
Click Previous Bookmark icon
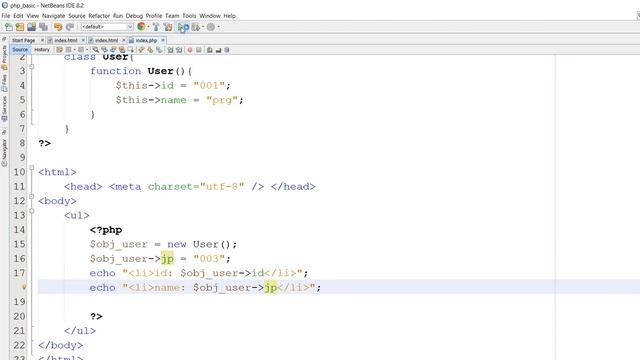tap(141, 50)
